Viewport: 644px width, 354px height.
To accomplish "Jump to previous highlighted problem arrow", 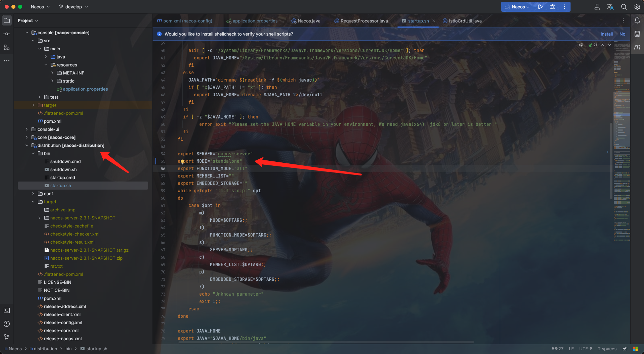I will coord(602,45).
